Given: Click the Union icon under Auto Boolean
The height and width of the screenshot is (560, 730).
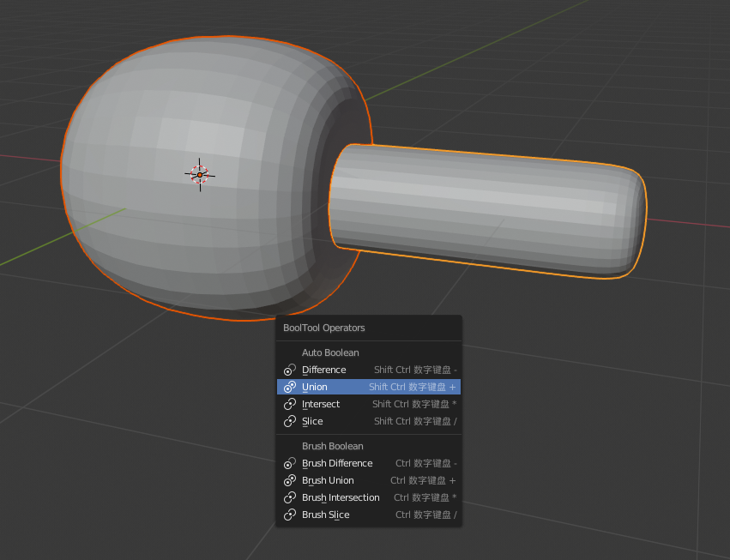Looking at the screenshot, I should tap(290, 387).
